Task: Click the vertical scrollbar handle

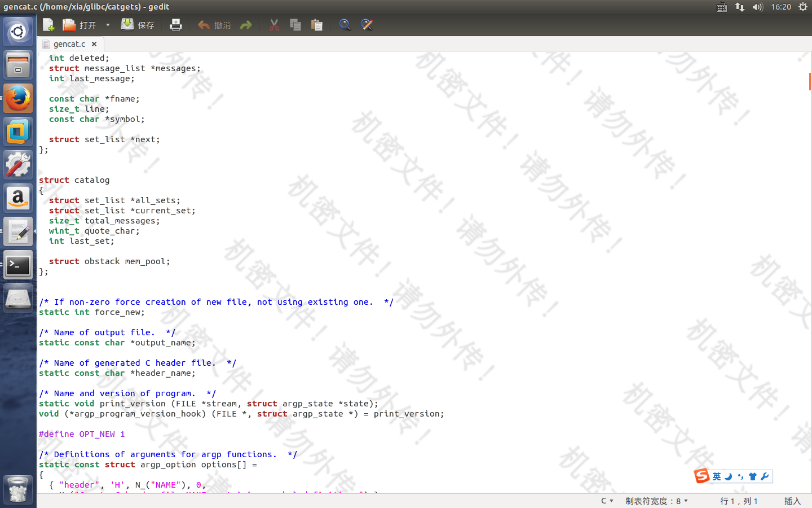Action: pos(810,81)
